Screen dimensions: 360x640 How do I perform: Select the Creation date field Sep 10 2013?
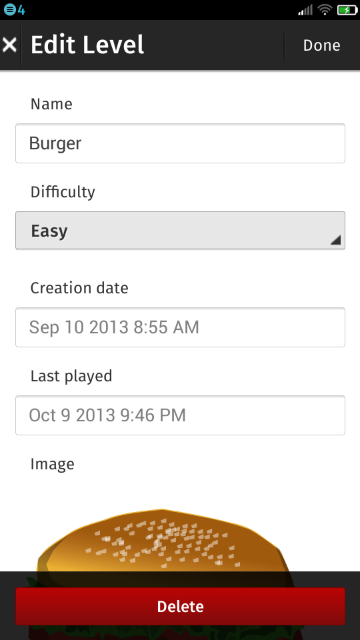click(180, 327)
